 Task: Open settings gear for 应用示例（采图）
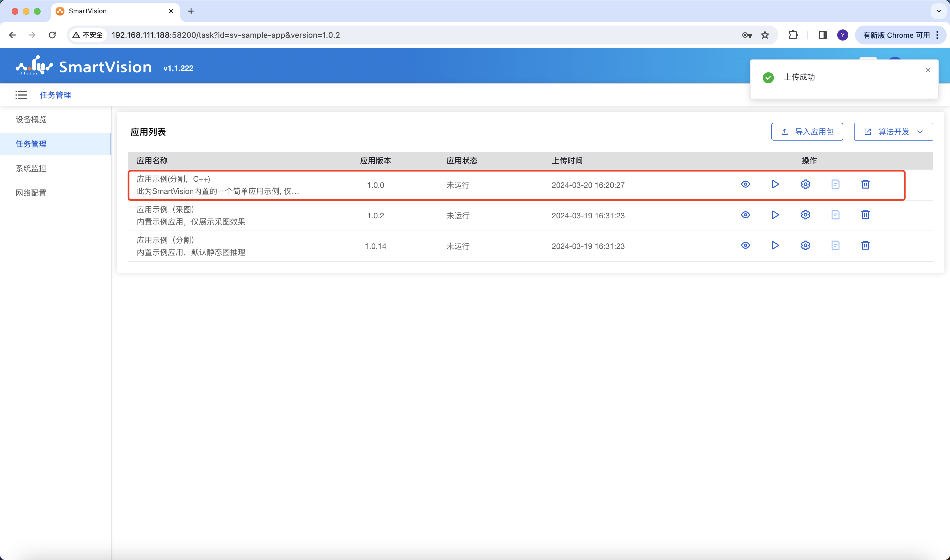(x=806, y=215)
